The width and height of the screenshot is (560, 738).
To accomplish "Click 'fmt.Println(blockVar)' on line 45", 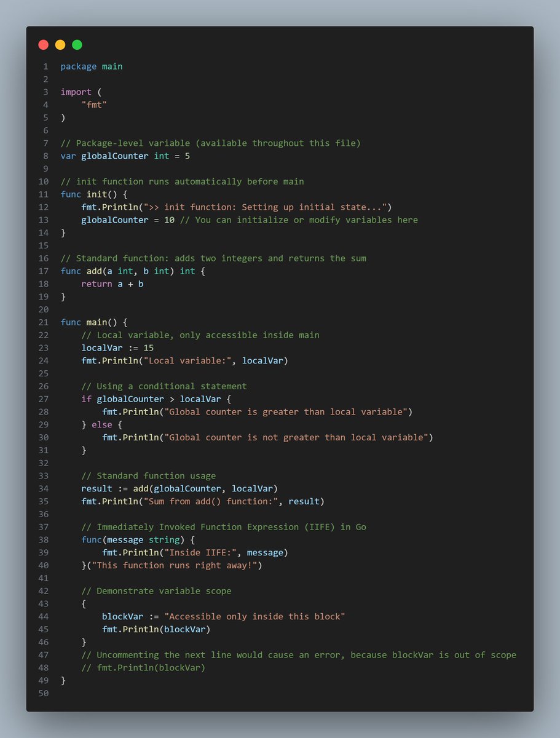I will (157, 630).
